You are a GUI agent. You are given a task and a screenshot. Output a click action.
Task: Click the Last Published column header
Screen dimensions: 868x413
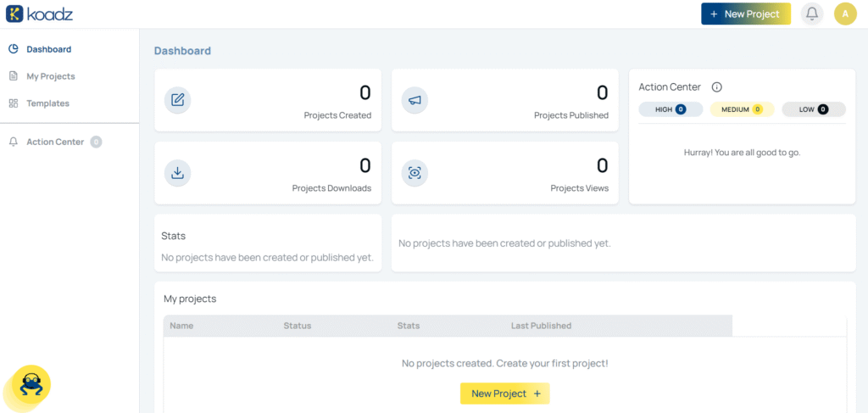(541, 326)
